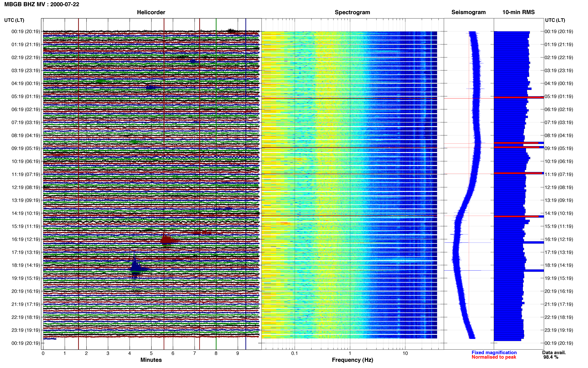Click the Normalised to peak legend text
Image resolution: width=588 pixels, height=368 pixels.
coord(494,357)
